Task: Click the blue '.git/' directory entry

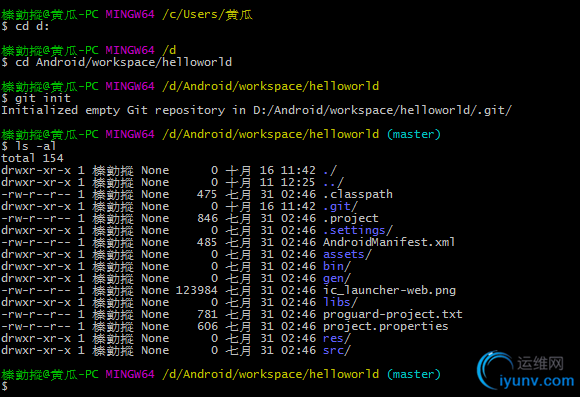Action: [340, 206]
